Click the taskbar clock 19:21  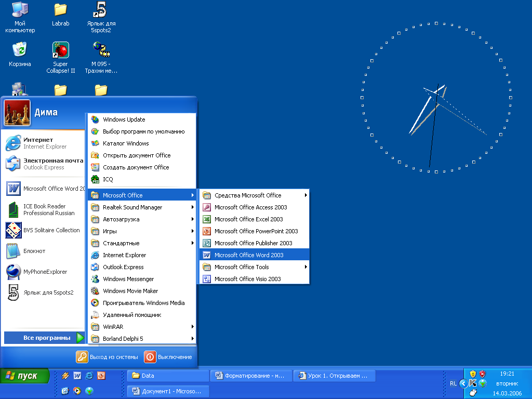click(x=507, y=374)
